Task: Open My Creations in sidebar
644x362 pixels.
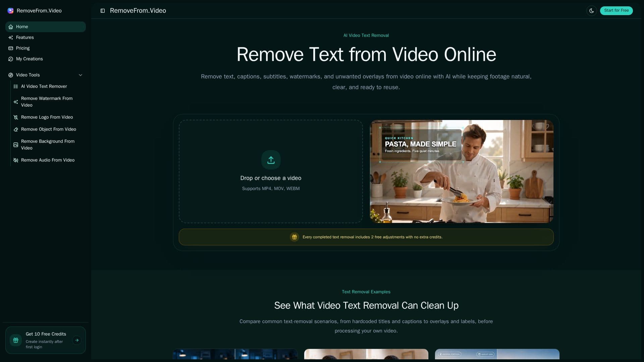Action: pos(46,59)
